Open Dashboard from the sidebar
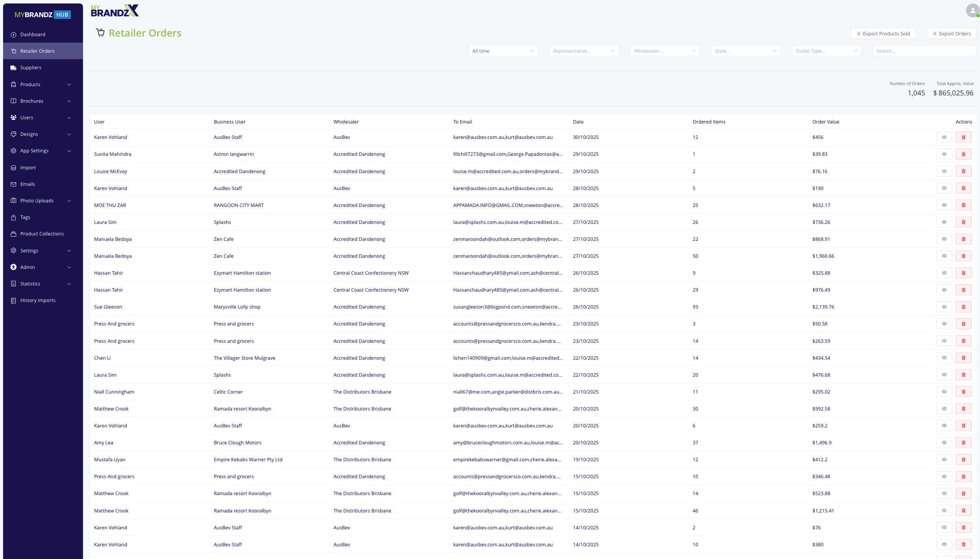 tap(33, 35)
